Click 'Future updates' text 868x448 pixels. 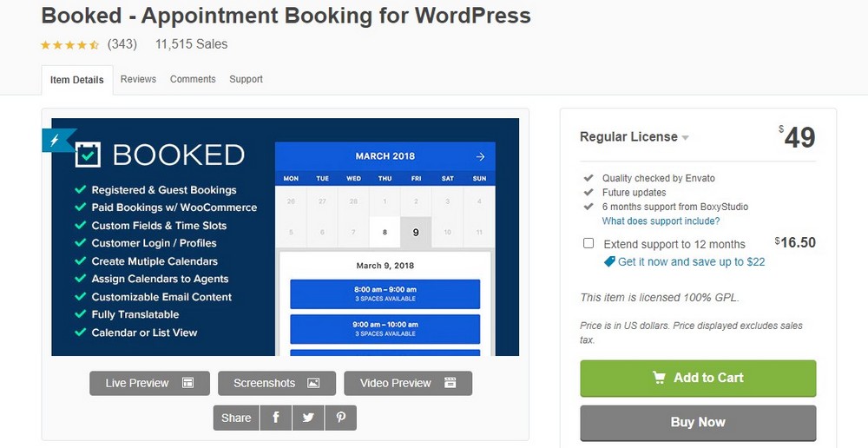point(635,193)
